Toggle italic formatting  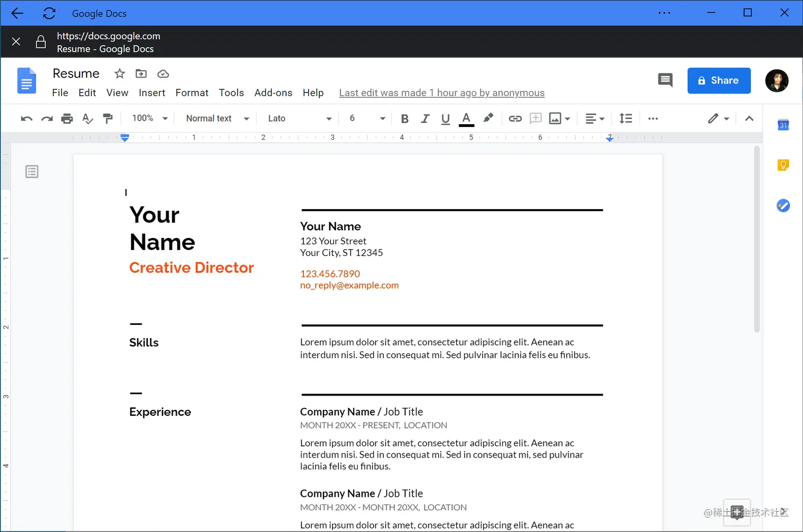coord(425,118)
